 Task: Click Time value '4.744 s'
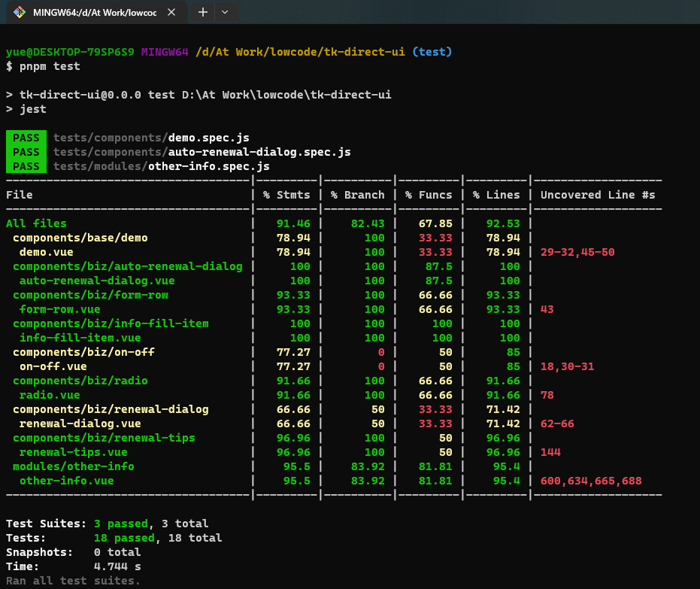click(117, 566)
